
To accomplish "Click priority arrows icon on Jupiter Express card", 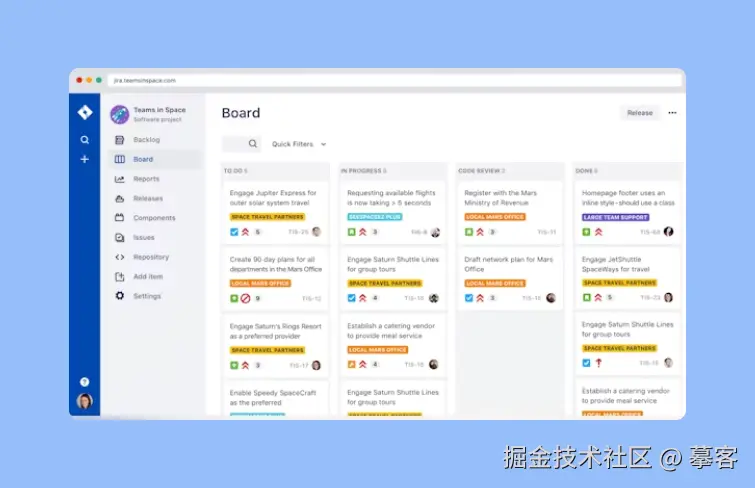I will click(x=246, y=232).
